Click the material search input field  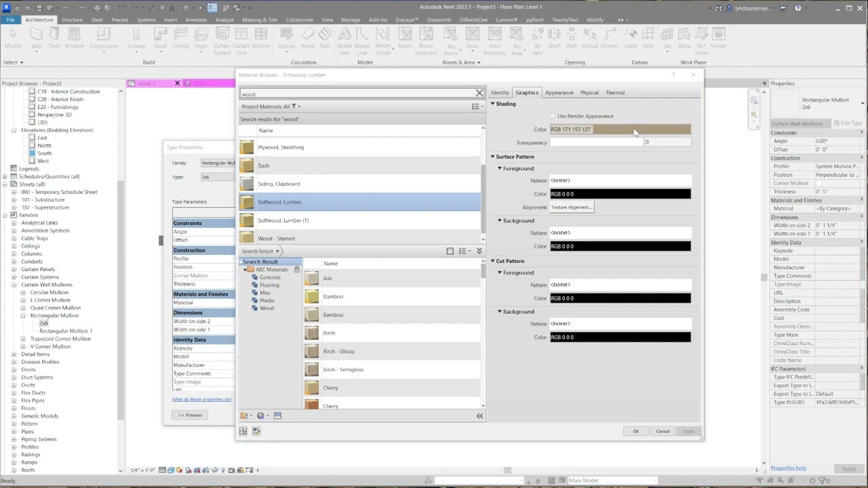coord(357,94)
